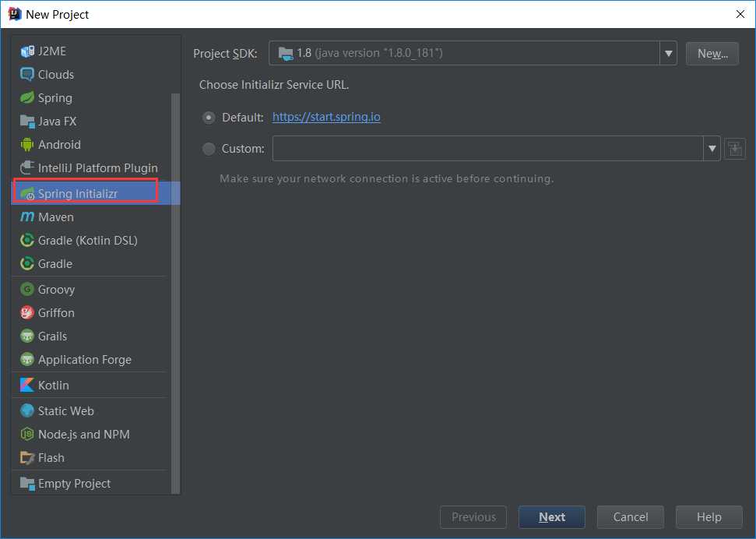This screenshot has height=539, width=756.
Task: Click the J2ME project type icon
Action: [27, 51]
